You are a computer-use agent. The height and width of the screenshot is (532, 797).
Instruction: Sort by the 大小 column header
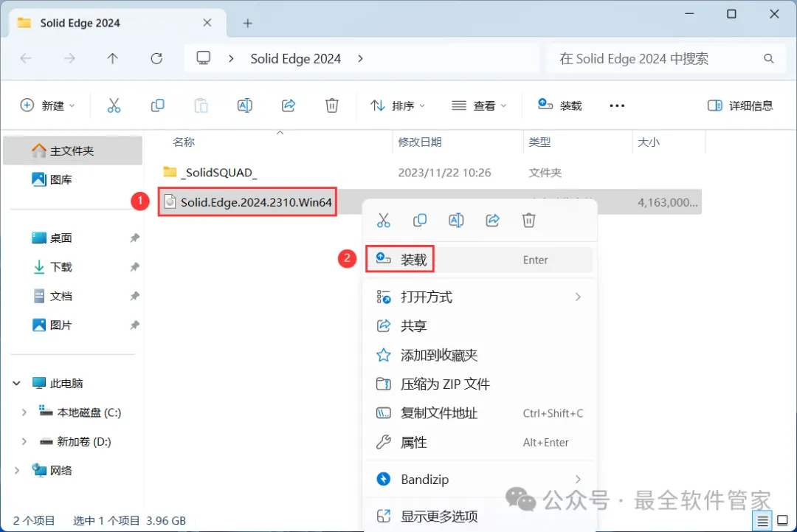649,142
